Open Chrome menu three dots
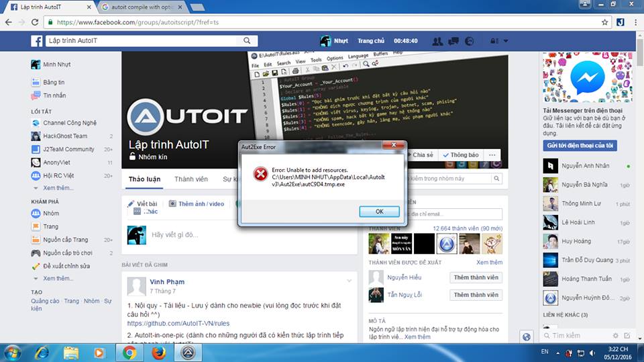This screenshot has width=644, height=362. 635,22
